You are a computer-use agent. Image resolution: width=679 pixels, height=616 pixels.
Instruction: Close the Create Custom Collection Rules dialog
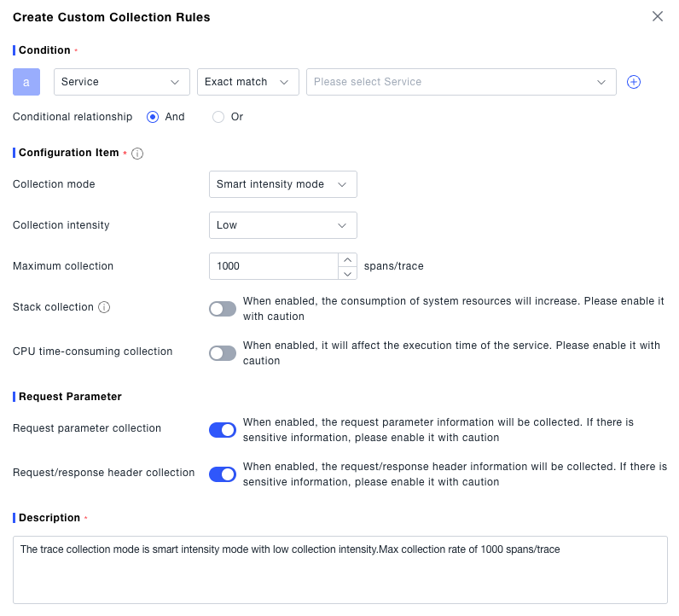pos(658,16)
